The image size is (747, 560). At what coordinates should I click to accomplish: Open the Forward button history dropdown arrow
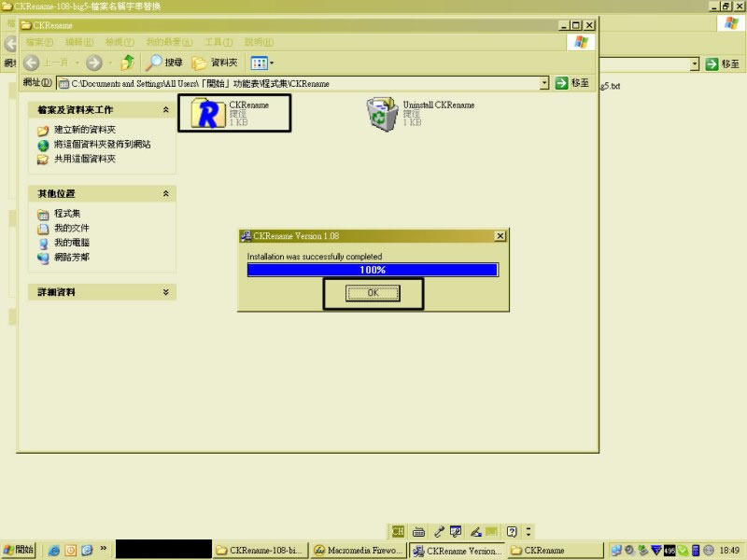pos(110,63)
